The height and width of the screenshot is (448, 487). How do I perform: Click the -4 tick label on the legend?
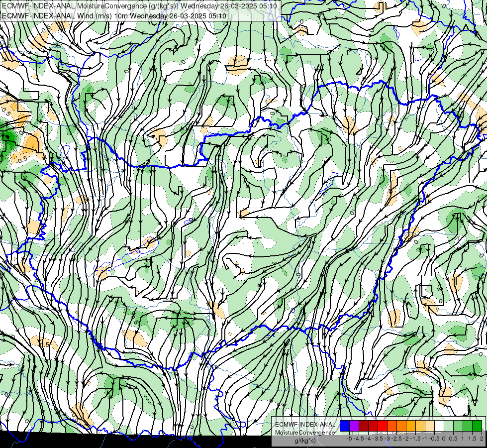368,439
